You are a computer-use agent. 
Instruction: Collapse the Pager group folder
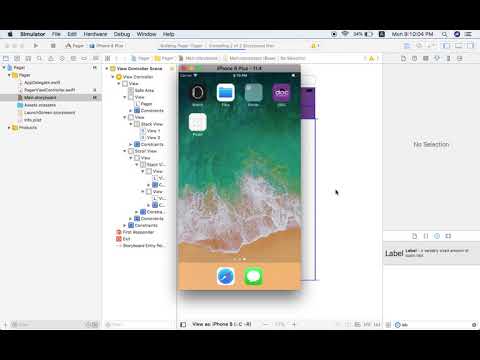(x=9, y=75)
